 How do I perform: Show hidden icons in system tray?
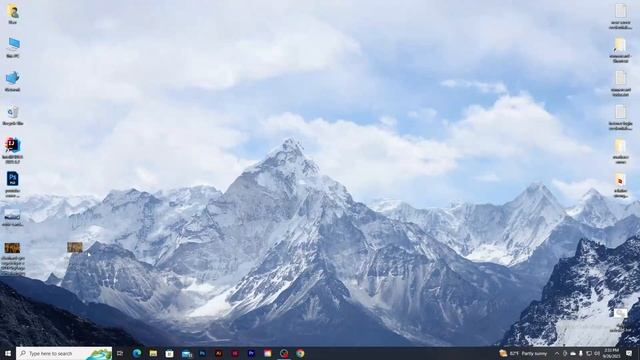557,353
